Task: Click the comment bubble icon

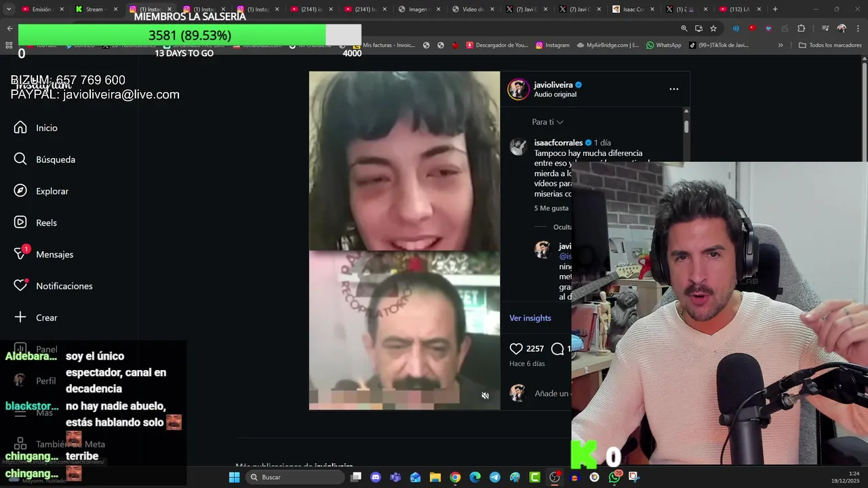Action: pos(557,348)
